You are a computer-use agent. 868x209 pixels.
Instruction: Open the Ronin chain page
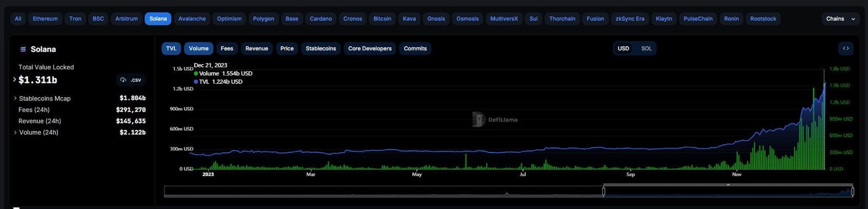[x=731, y=18]
